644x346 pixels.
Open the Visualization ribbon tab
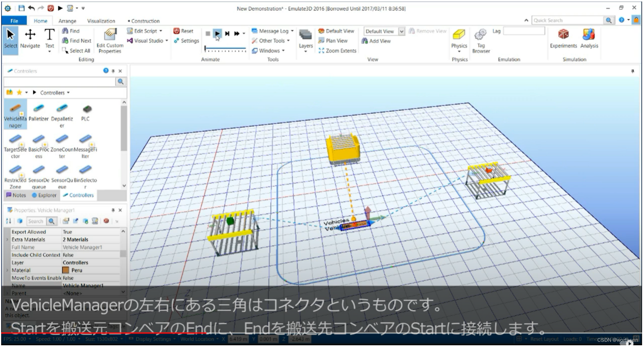point(101,21)
